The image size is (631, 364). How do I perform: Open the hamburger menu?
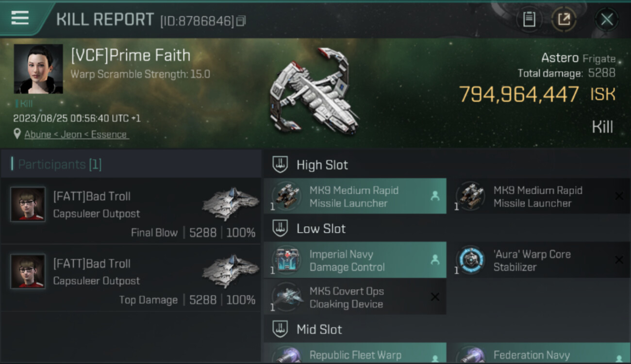pyautogui.click(x=20, y=18)
